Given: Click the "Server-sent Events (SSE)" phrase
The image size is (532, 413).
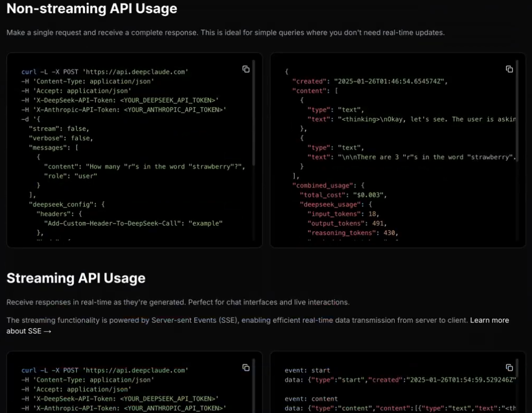Looking at the screenshot, I should pos(194,320).
